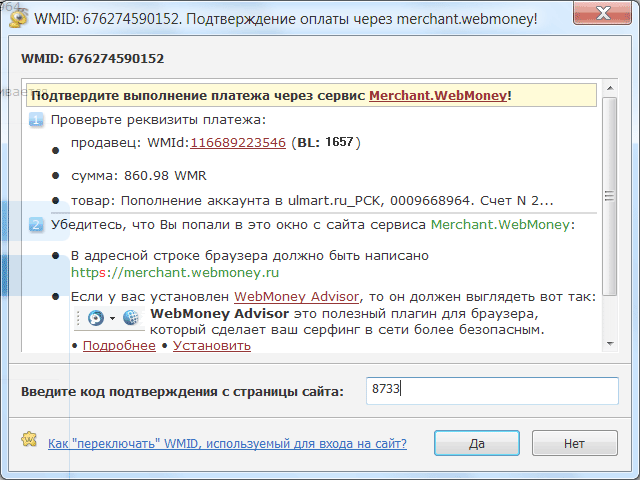The height and width of the screenshot is (480, 640).
Task: Decline payment with the Нет button
Action: (575, 443)
